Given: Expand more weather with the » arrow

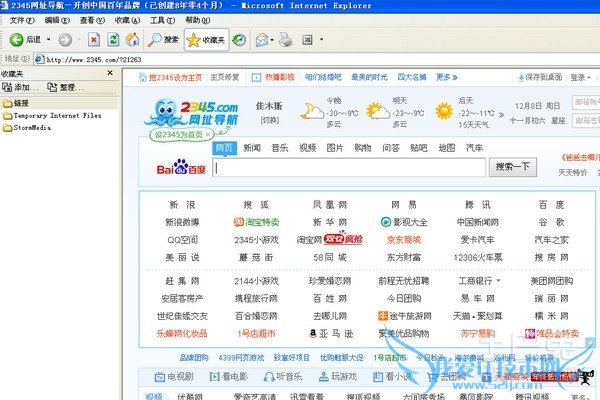Looking at the screenshot, I should pos(501,114).
